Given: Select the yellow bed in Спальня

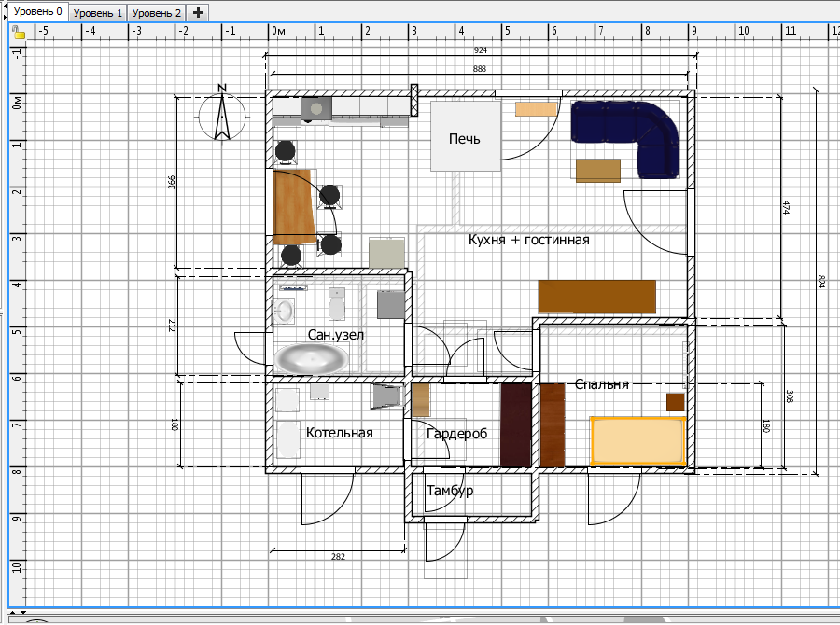Looking at the screenshot, I should pos(638,441).
